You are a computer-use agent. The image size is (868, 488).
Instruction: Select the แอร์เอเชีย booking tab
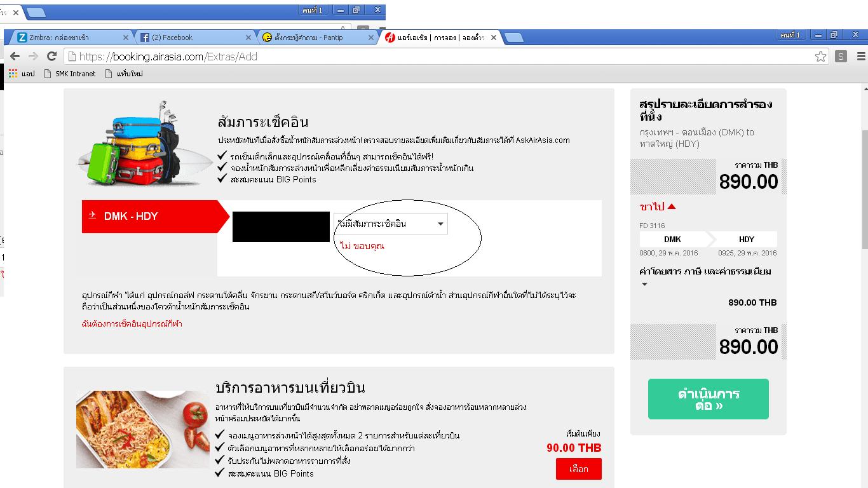[440, 37]
